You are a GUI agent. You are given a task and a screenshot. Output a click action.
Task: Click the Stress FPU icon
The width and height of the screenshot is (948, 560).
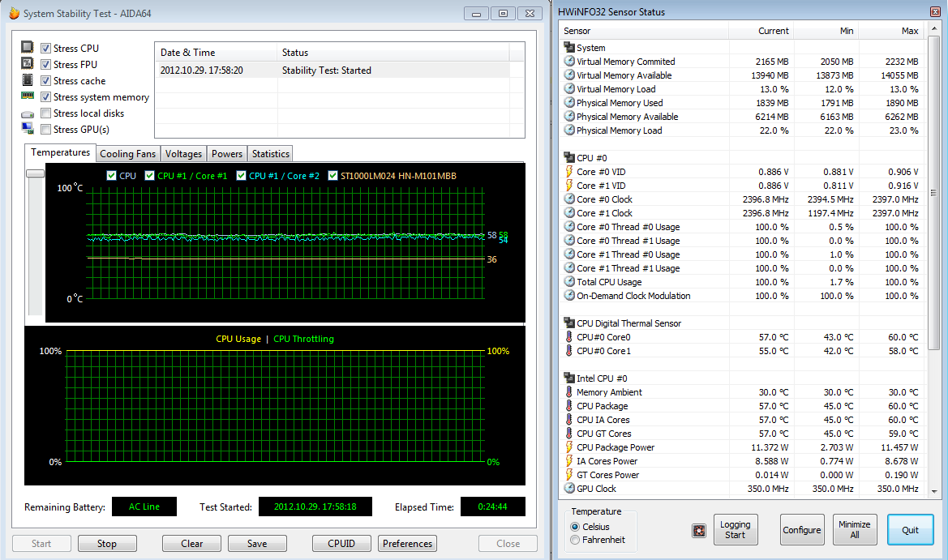[x=28, y=64]
